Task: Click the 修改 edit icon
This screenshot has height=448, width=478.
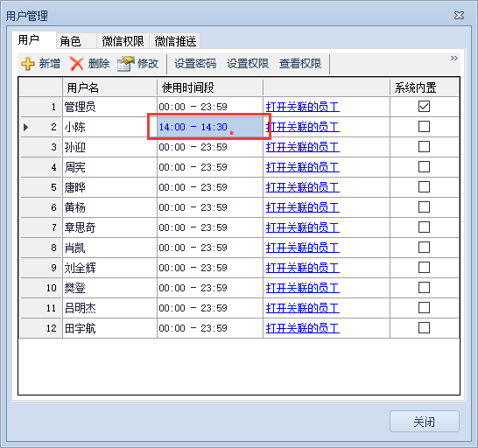Action: click(x=125, y=64)
